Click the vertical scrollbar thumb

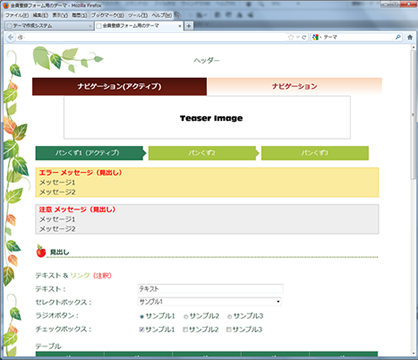click(413, 115)
